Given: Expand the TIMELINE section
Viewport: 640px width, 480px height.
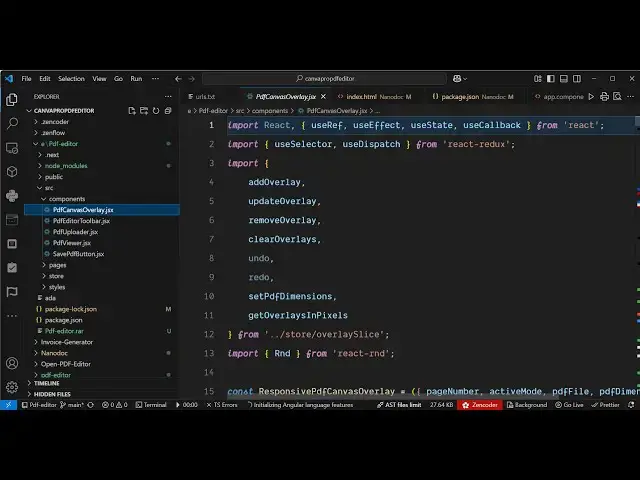Looking at the screenshot, I should tap(47, 383).
